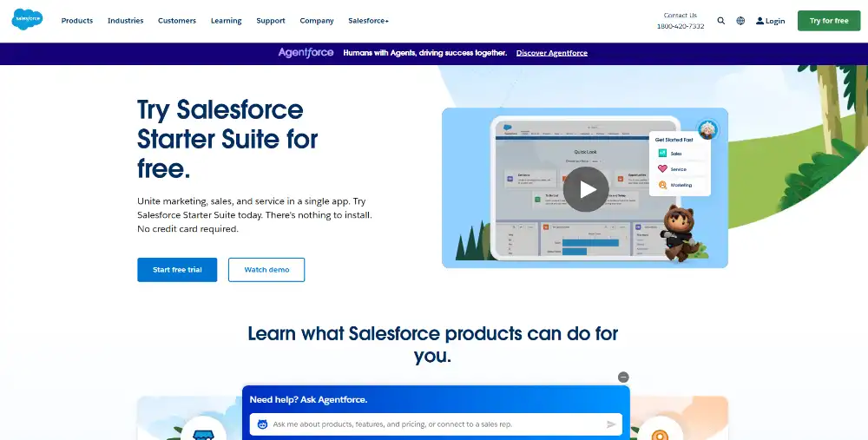Click the demo video thumbnail's Astro mascot

(680, 232)
